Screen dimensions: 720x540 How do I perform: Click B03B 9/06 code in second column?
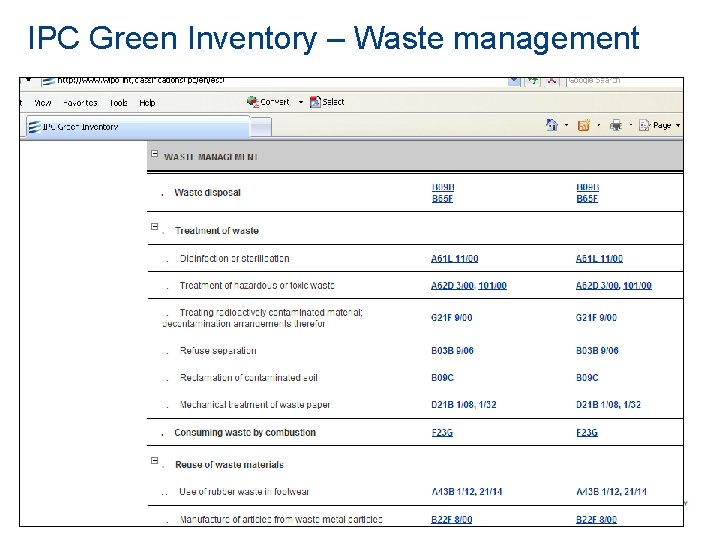tap(597, 351)
